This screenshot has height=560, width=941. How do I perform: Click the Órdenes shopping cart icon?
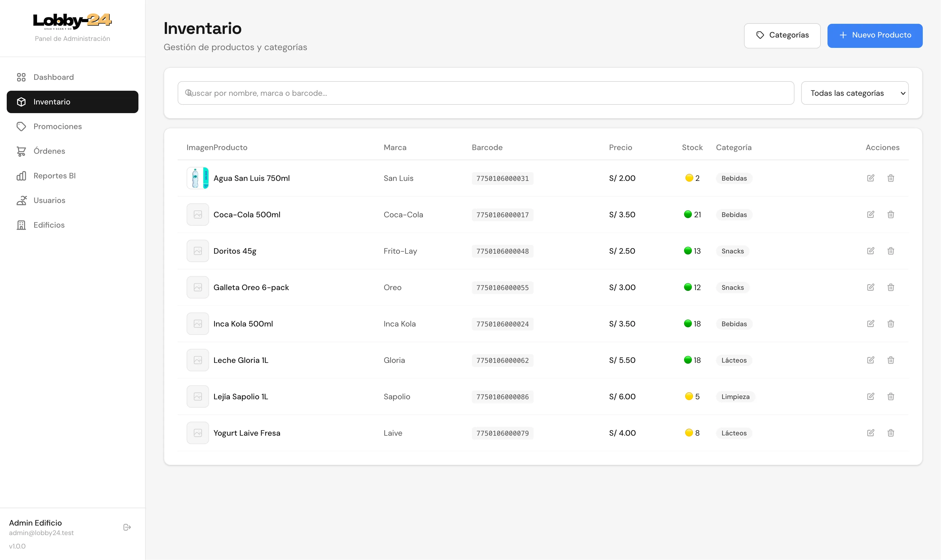(x=21, y=151)
